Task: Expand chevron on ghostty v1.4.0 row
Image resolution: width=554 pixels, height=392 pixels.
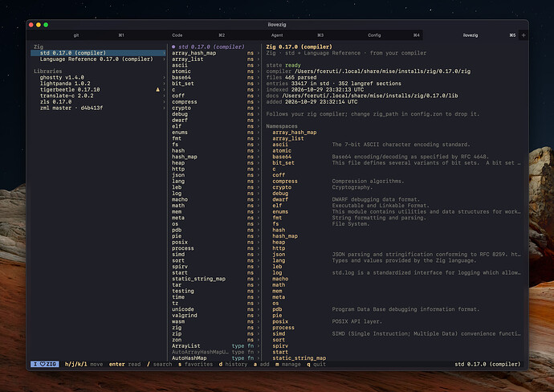Action: coord(164,77)
